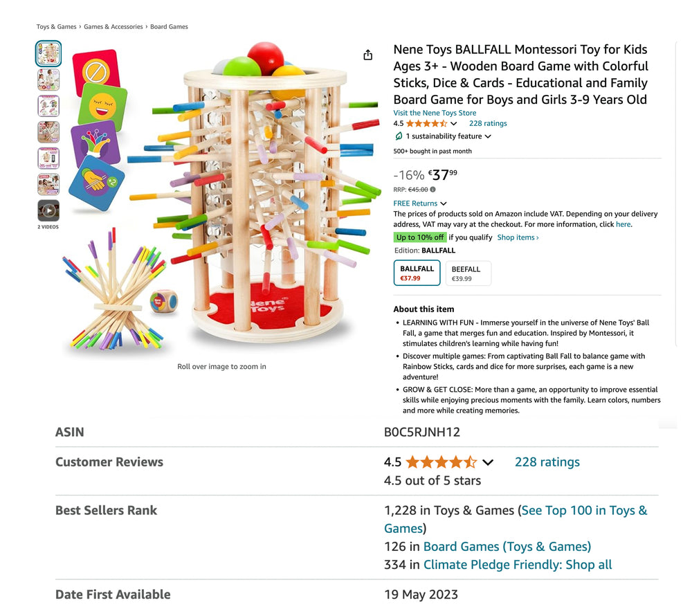This screenshot has width=692, height=616.
Task: Click the sustainability leaf icon
Action: pos(399,136)
